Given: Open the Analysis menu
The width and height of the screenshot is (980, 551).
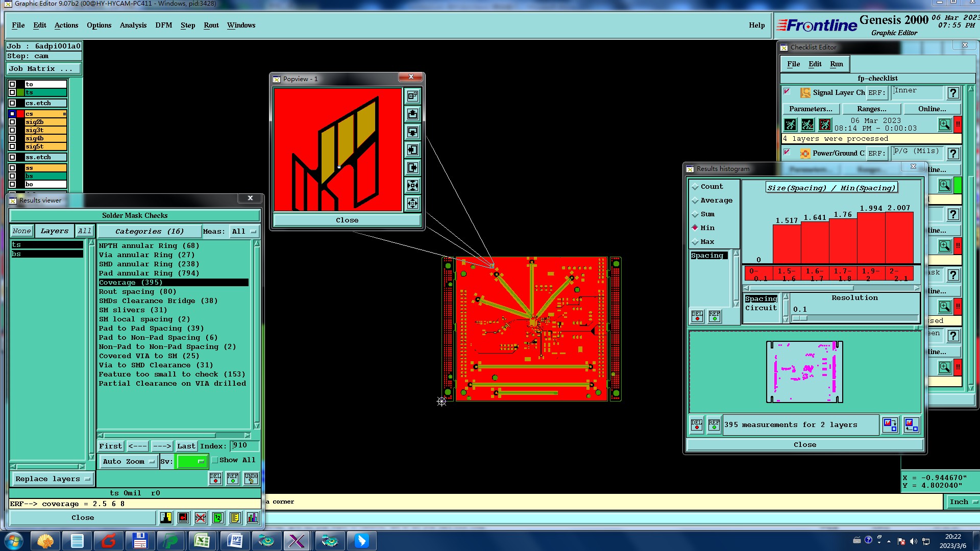Looking at the screenshot, I should pos(133,25).
